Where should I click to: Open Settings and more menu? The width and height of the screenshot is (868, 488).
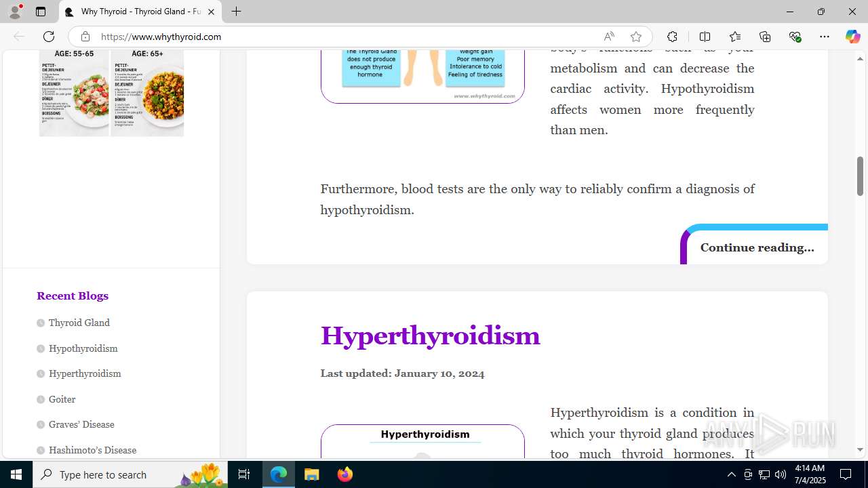pyautogui.click(x=825, y=37)
